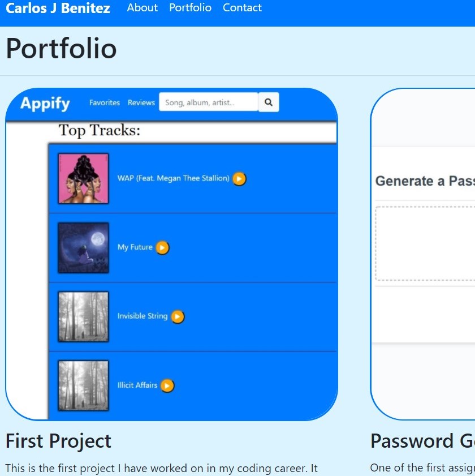Screen dimensions: 475x476
Task: Click the Invisible String album cover
Action: [x=84, y=316]
